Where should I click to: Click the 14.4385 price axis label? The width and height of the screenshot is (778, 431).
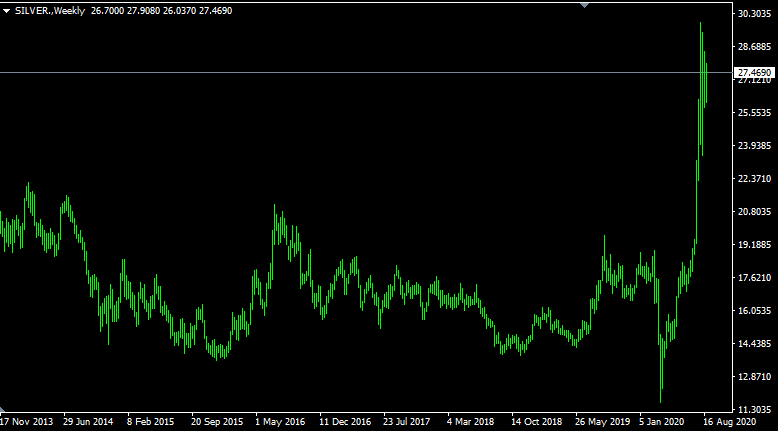(x=754, y=343)
